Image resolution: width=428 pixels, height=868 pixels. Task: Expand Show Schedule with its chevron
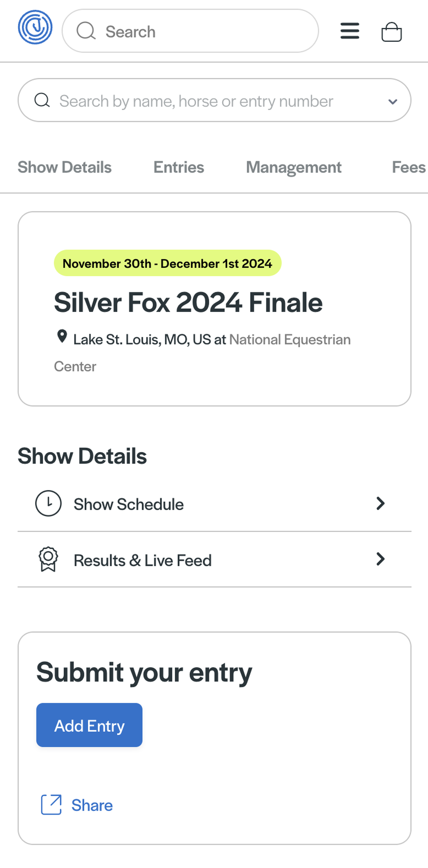[380, 503]
